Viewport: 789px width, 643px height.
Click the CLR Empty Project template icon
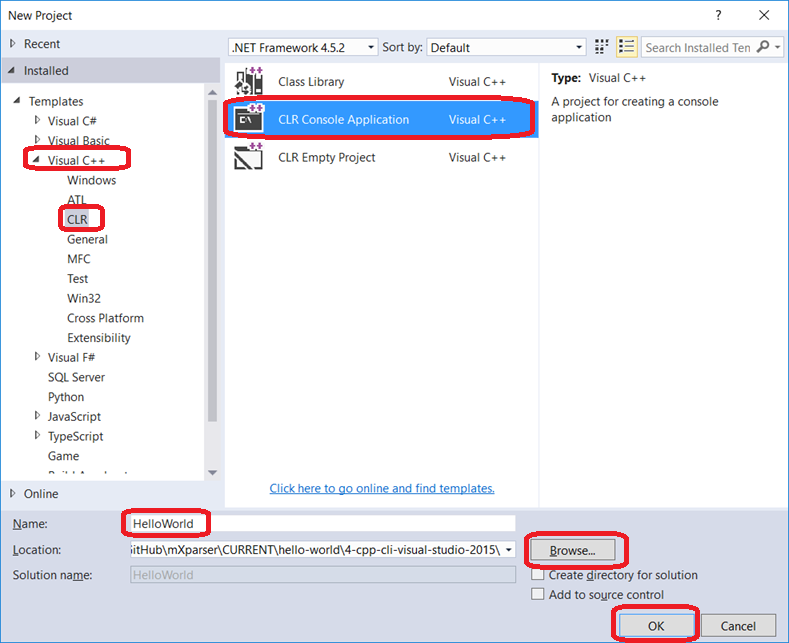tap(249, 157)
